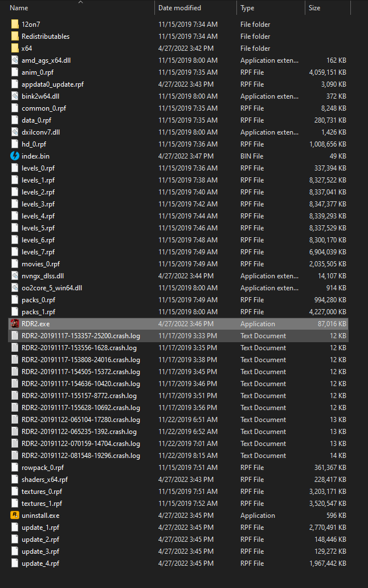Click the common_0.rpf file icon
This screenshot has height=588, width=368.
[15, 108]
